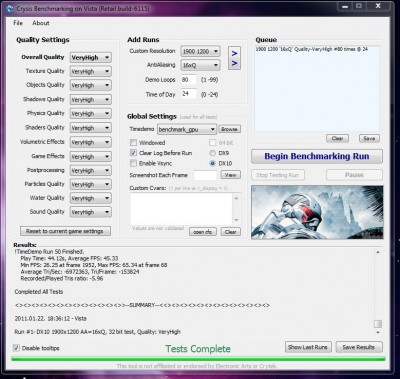Click the Run #1 DX10 summary line
The height and width of the screenshot is (379, 400).
click(98, 332)
